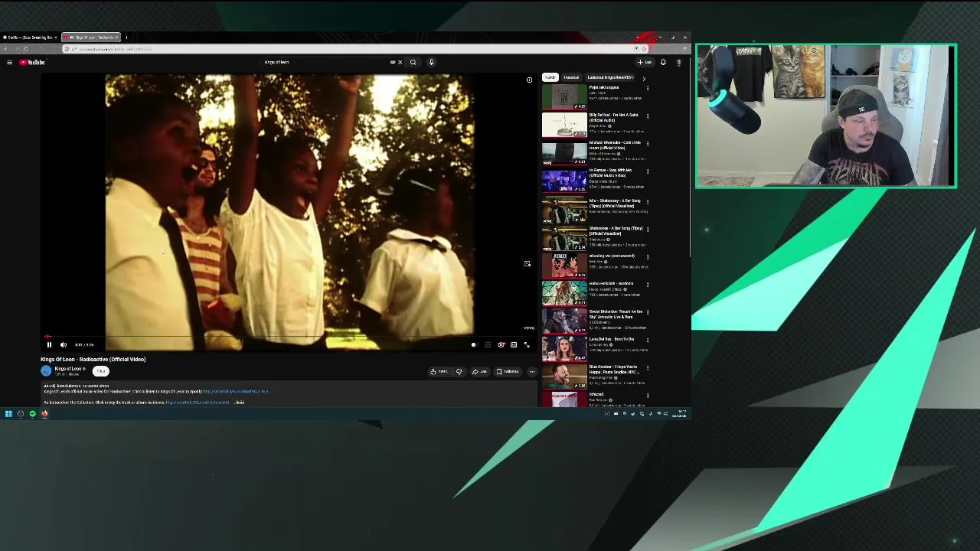Screen dimensions: 980x551
Task: Open the Spotify link in the description
Action: pyautogui.click(x=236, y=392)
